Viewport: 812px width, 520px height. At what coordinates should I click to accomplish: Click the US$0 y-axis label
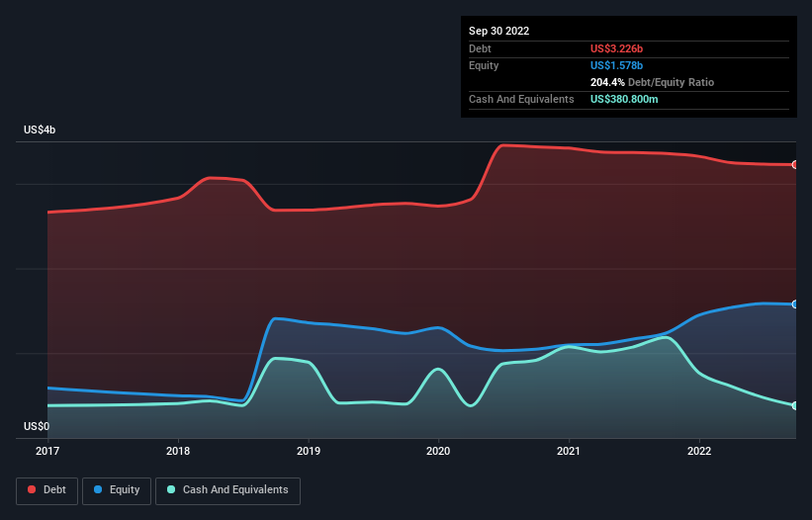(37, 426)
